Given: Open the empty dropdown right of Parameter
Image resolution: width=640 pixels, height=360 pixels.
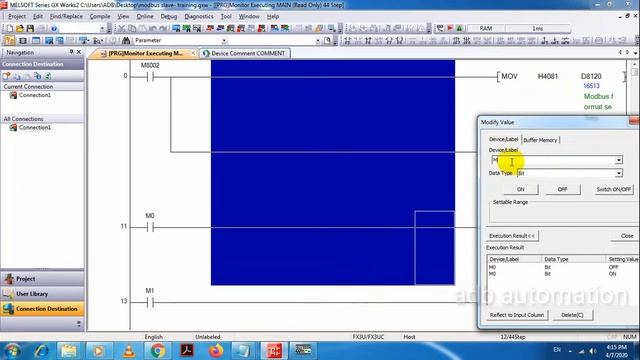Looking at the screenshot, I should click(318, 41).
